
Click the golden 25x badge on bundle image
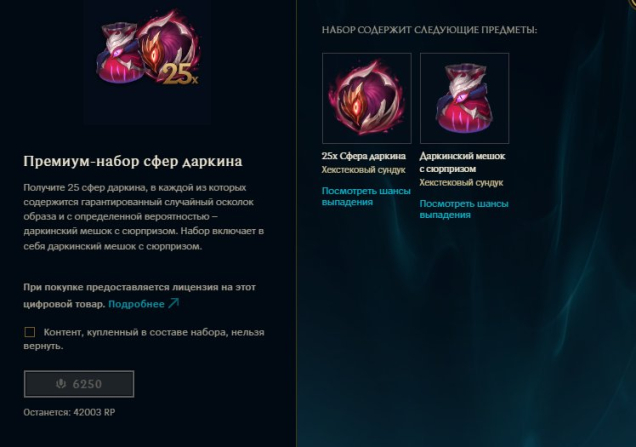click(x=180, y=74)
